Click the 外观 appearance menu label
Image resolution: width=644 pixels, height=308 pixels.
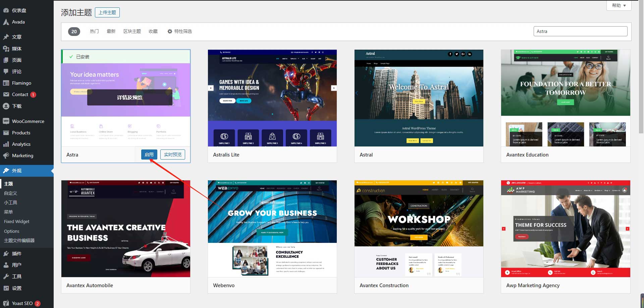[x=17, y=171]
